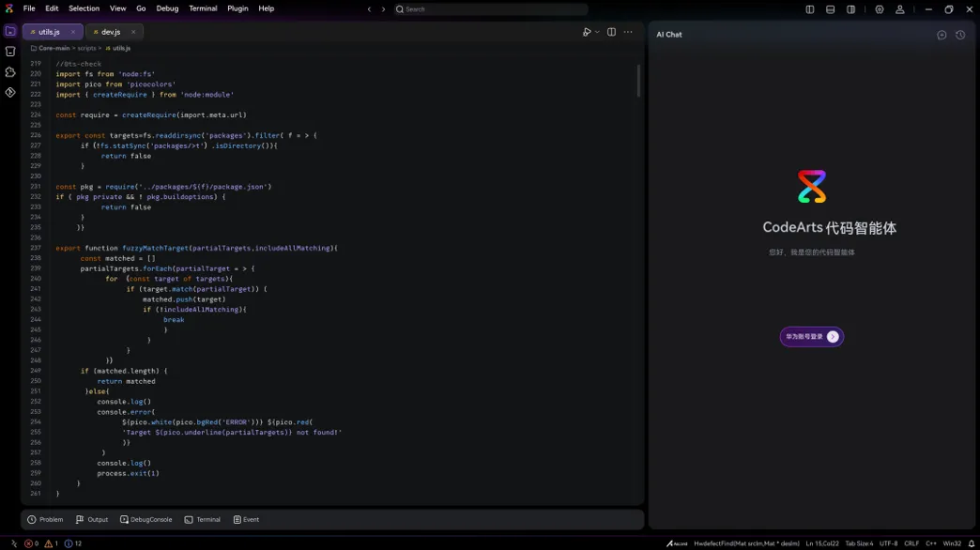The width and height of the screenshot is (980, 550).
Task: Click the warnings count in the status bar
Action: [x=52, y=543]
